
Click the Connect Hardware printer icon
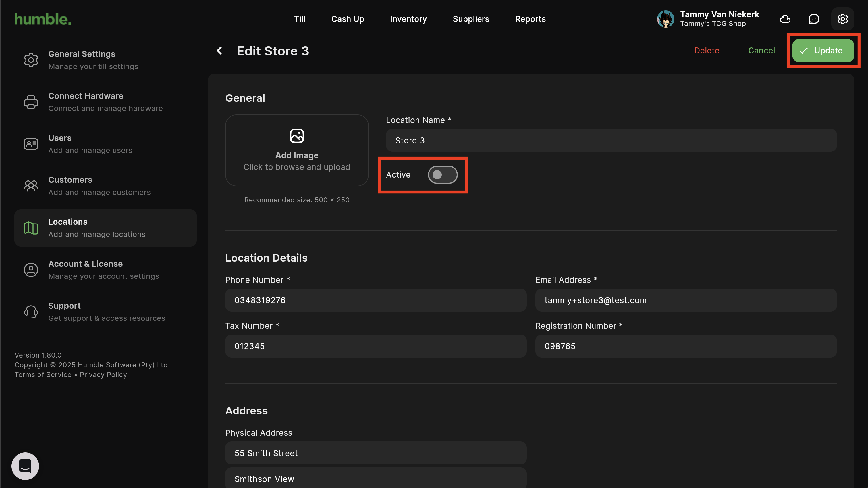(31, 102)
